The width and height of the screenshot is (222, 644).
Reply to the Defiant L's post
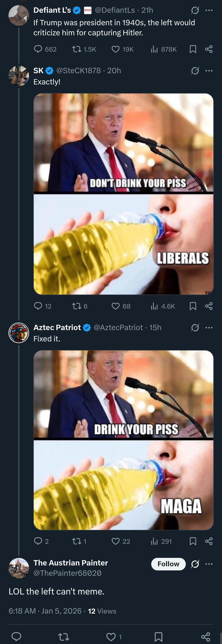38,49
